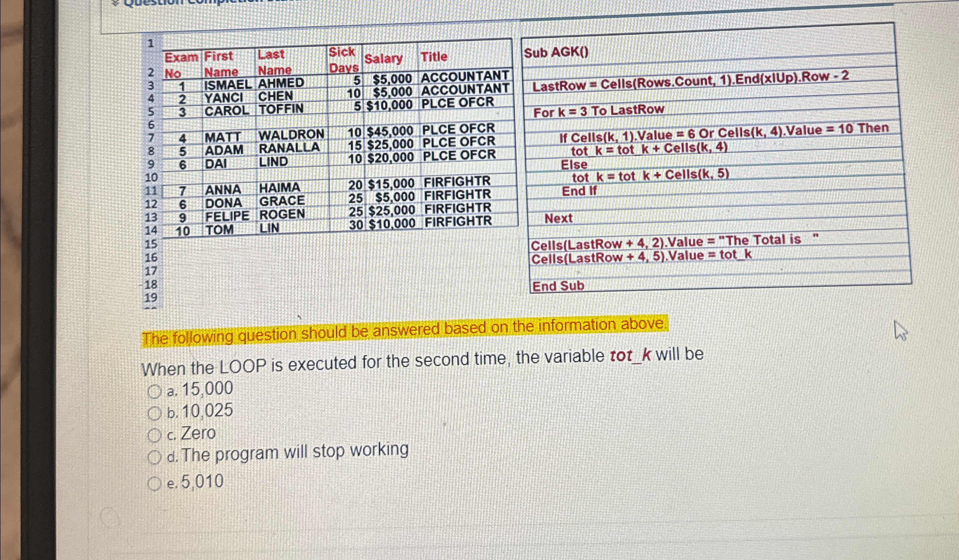The width and height of the screenshot is (959, 560).
Task: Collapse the Question Completion Status chevron
Action: coord(115,3)
